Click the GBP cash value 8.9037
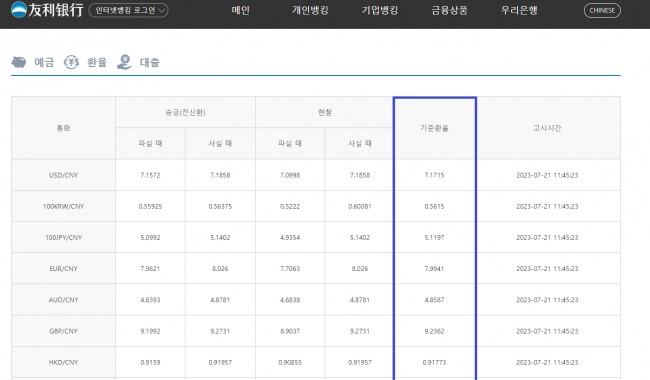 290,331
